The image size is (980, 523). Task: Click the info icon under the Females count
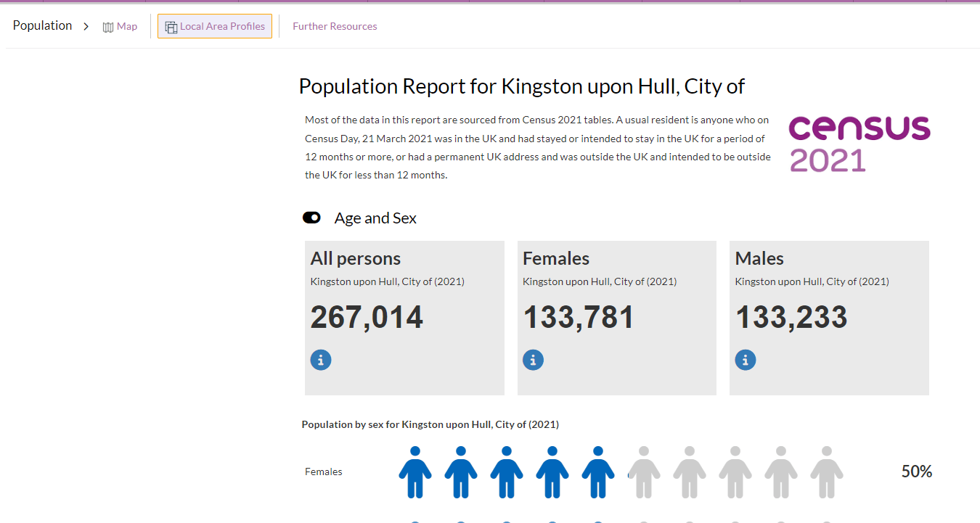[533, 359]
